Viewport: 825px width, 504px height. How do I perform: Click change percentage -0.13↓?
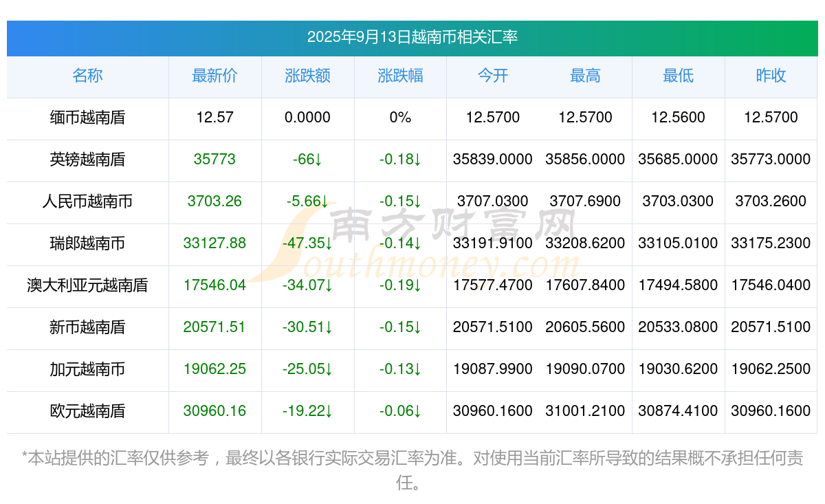(x=400, y=369)
